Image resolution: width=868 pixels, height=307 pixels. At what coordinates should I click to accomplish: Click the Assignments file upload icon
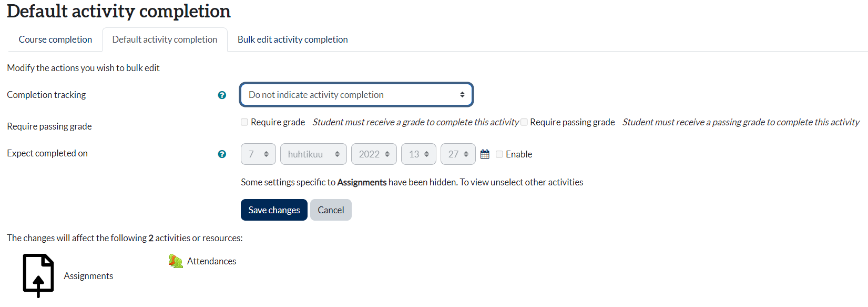(x=38, y=275)
